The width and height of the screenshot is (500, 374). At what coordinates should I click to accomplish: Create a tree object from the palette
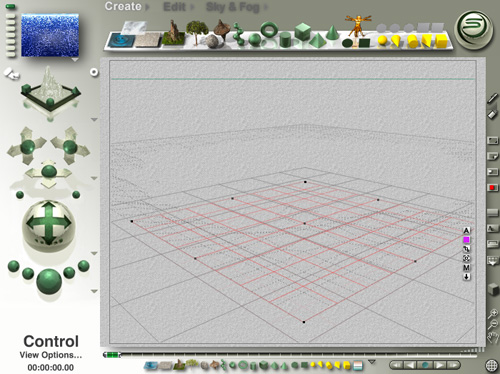(197, 32)
